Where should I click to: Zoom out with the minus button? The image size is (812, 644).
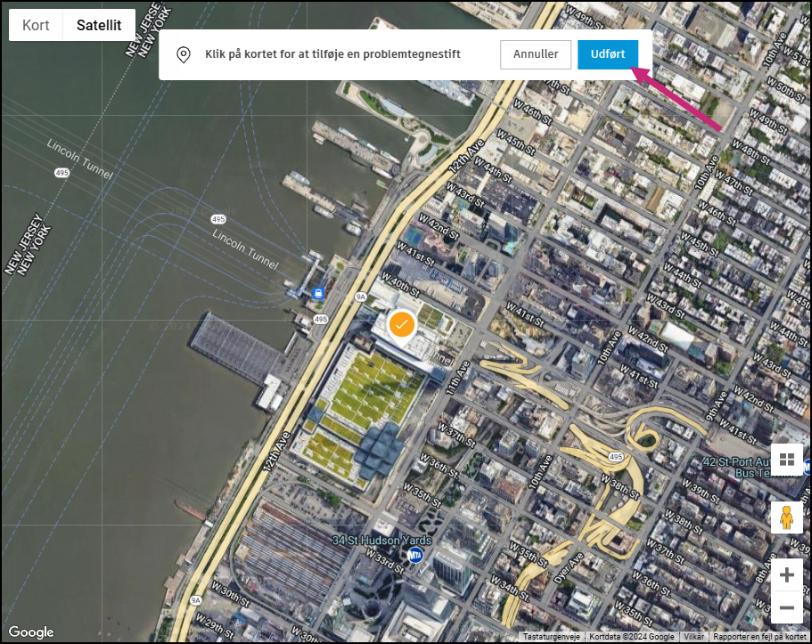click(787, 607)
